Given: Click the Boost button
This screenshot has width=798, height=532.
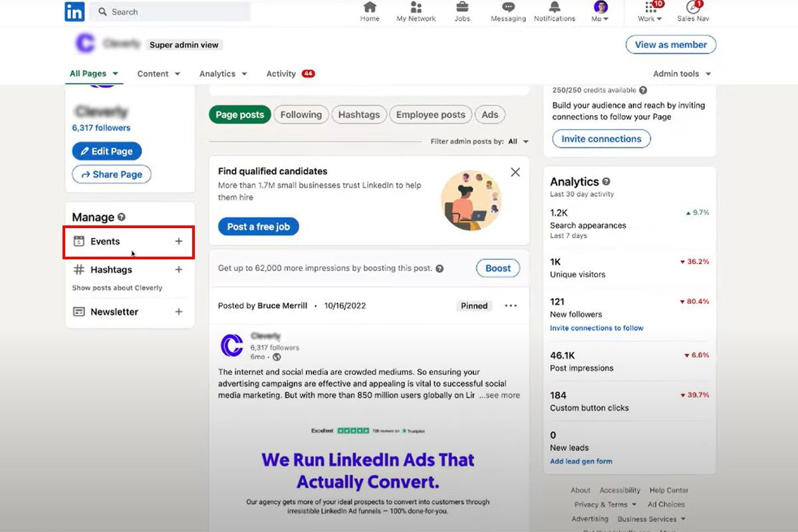Looking at the screenshot, I should pyautogui.click(x=498, y=269).
